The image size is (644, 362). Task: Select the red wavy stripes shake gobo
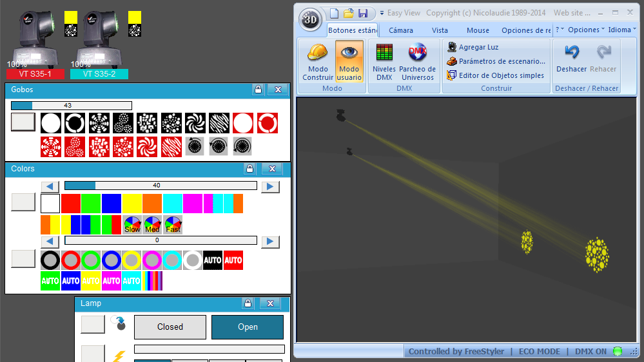pos(171,146)
